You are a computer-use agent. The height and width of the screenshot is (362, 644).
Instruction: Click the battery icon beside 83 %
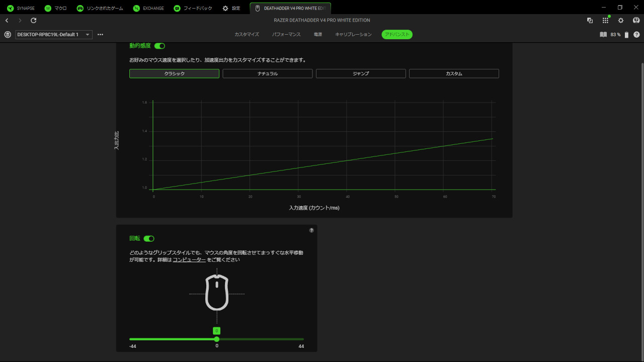coord(626,35)
